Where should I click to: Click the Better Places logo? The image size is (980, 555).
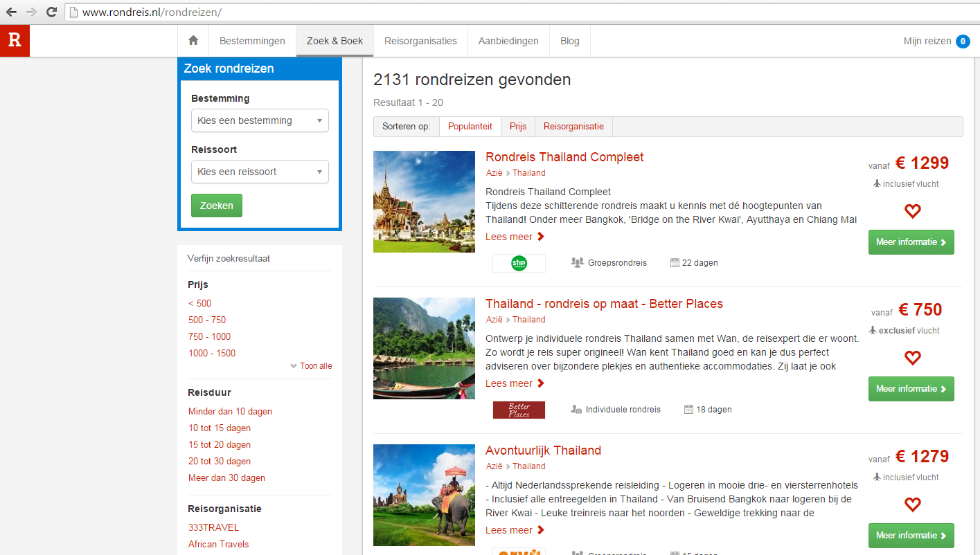tap(519, 410)
